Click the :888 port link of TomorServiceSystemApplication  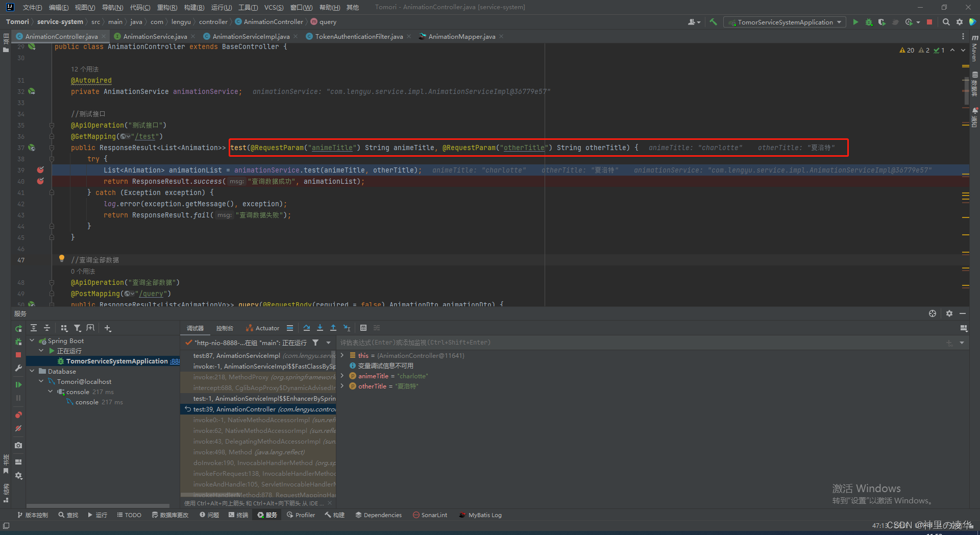pyautogui.click(x=175, y=361)
